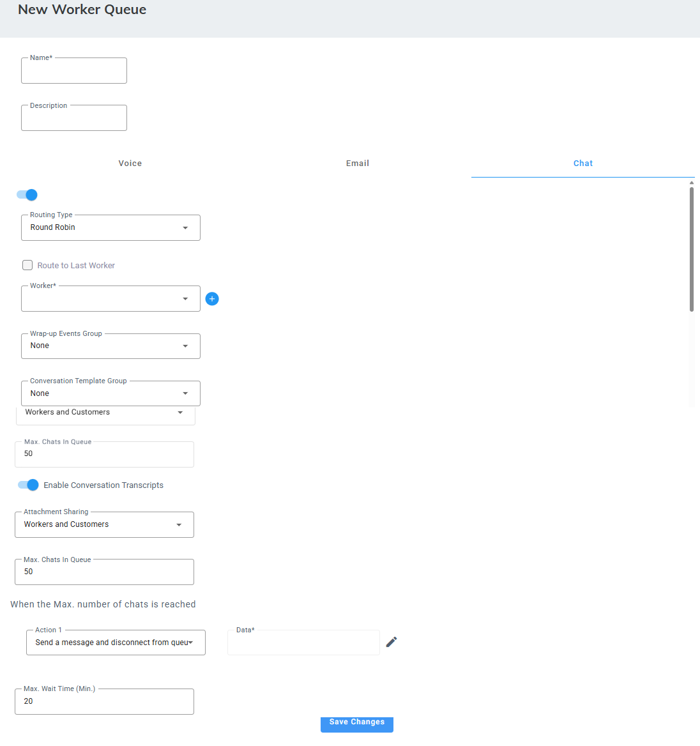Click into the Name input field

click(74, 71)
